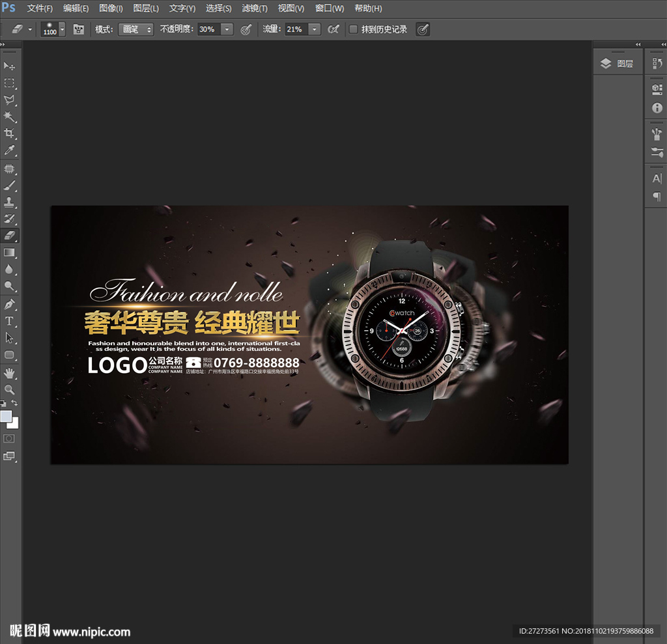Screen dimensions: 667x644
Task: Select the Path Selection tool
Action: tap(9, 338)
